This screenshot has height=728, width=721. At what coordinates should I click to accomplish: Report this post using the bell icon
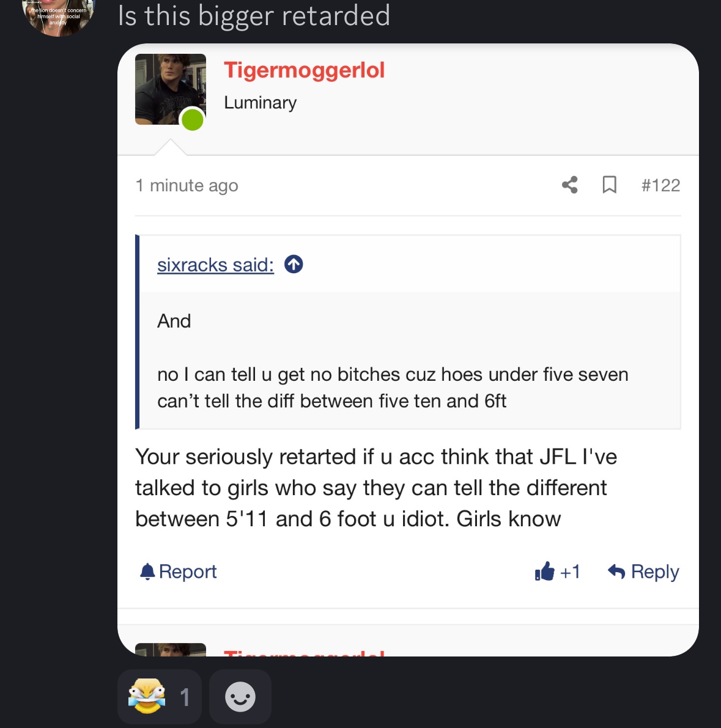pos(147,572)
